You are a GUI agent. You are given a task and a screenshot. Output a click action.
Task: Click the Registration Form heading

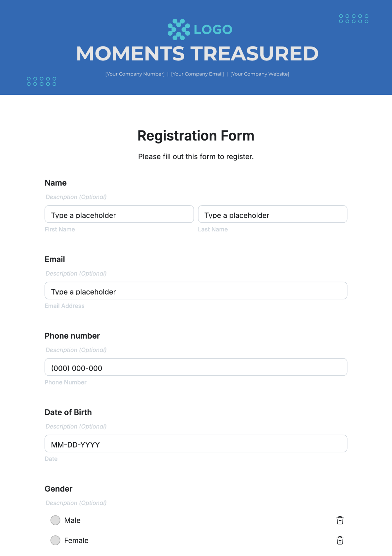point(196,136)
